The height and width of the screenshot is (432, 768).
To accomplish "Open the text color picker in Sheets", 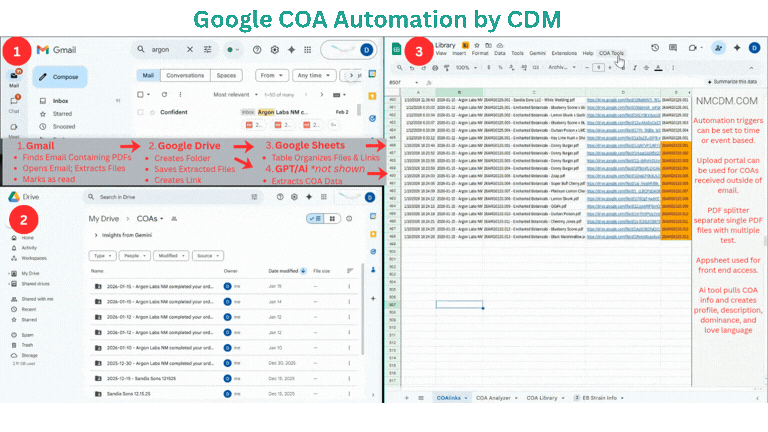I will pyautogui.click(x=658, y=68).
